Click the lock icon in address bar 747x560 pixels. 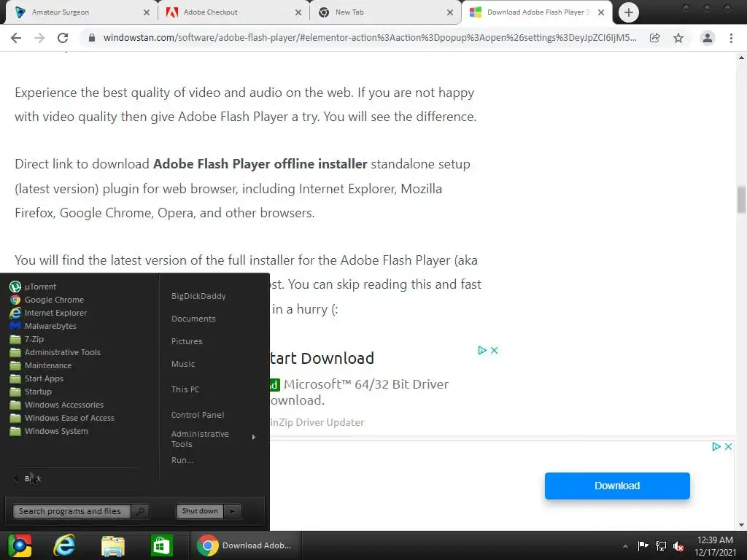(92, 38)
